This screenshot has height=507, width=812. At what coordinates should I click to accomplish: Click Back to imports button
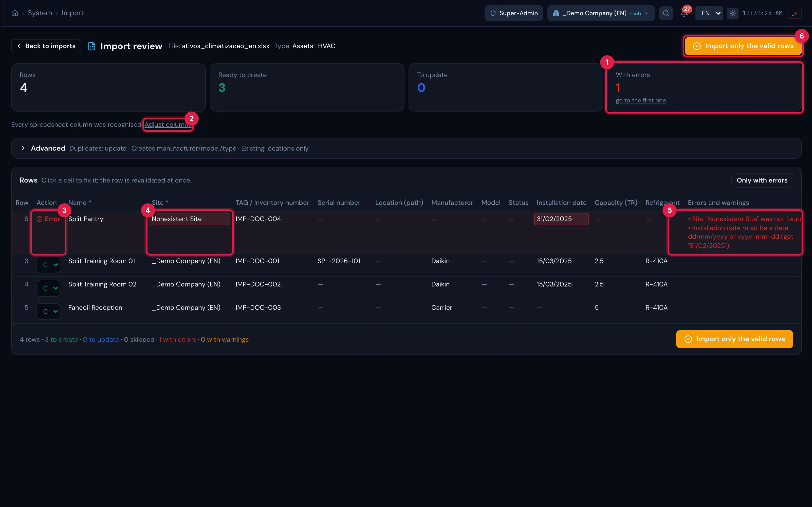[x=46, y=46]
